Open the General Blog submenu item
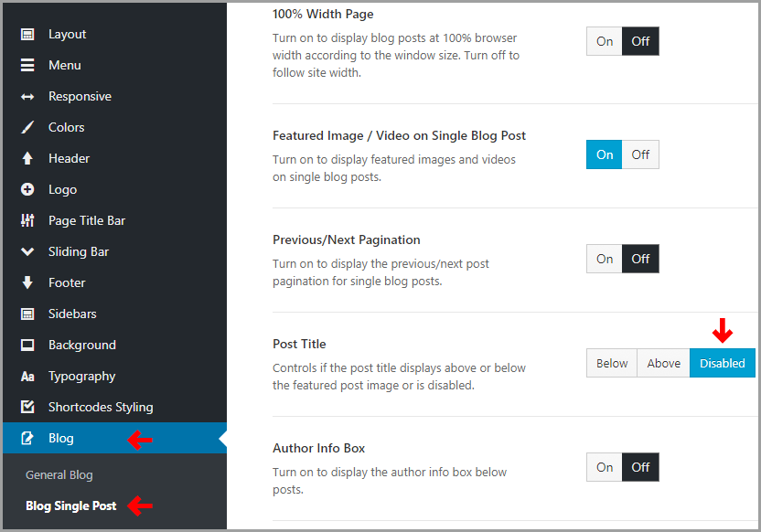 pos(59,475)
